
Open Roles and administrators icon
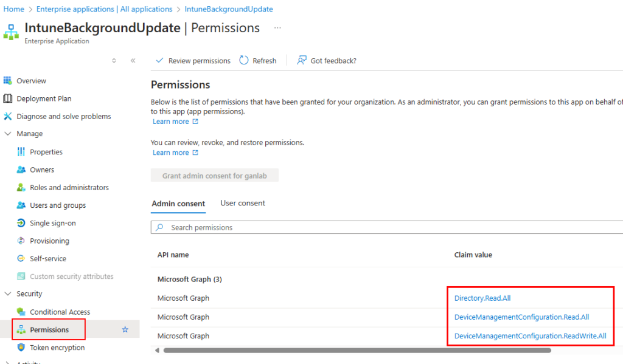(21, 187)
